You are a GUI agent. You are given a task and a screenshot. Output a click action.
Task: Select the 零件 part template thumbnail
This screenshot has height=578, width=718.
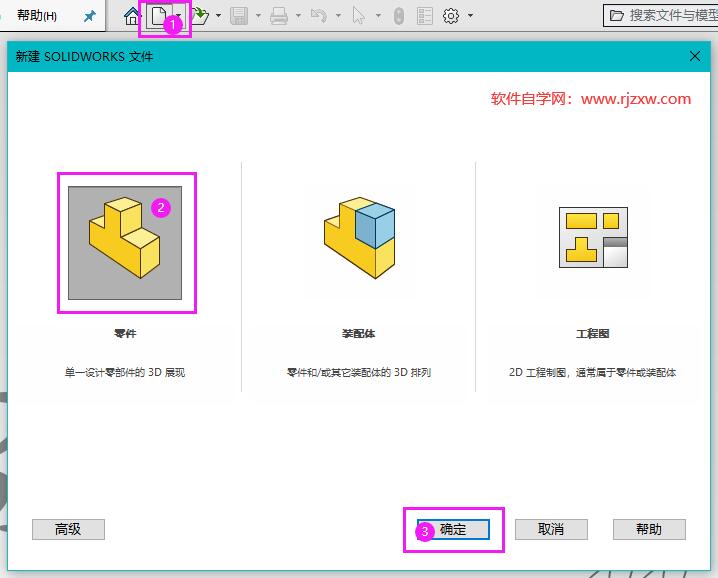pos(125,243)
